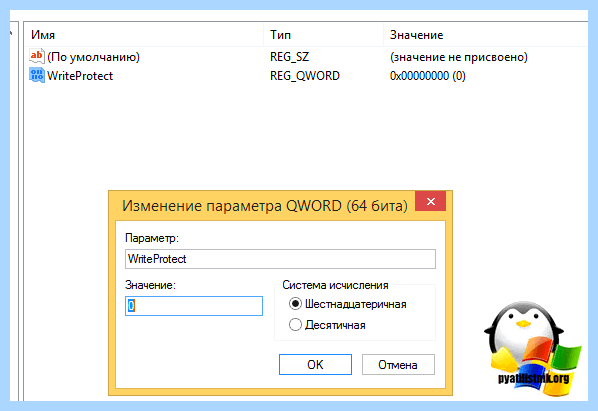Click the Система исчисления group label
The height and width of the screenshot is (411, 598).
[335, 285]
